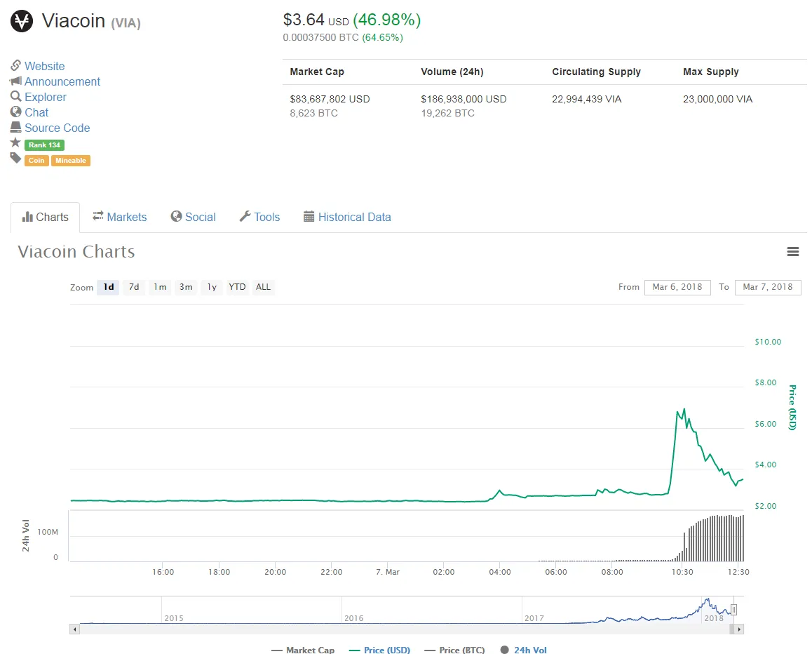Click the 2016 area in chart navigator

coord(431,610)
